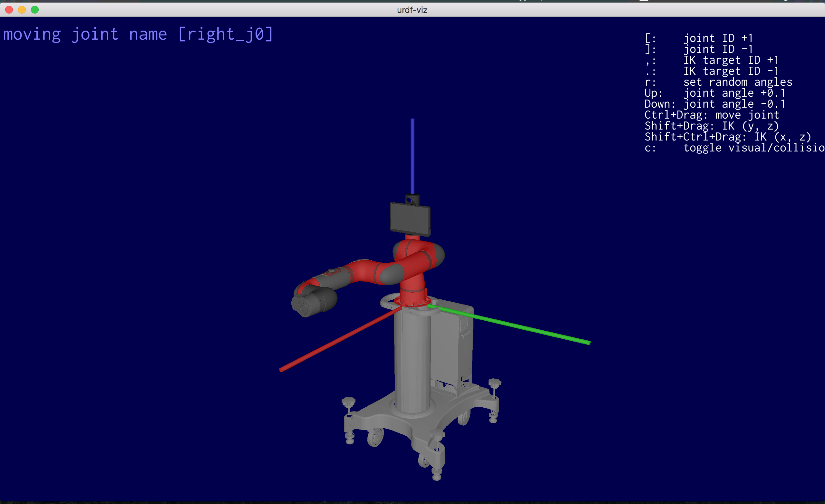Click the leveling knob on right rear leg

coord(495,383)
